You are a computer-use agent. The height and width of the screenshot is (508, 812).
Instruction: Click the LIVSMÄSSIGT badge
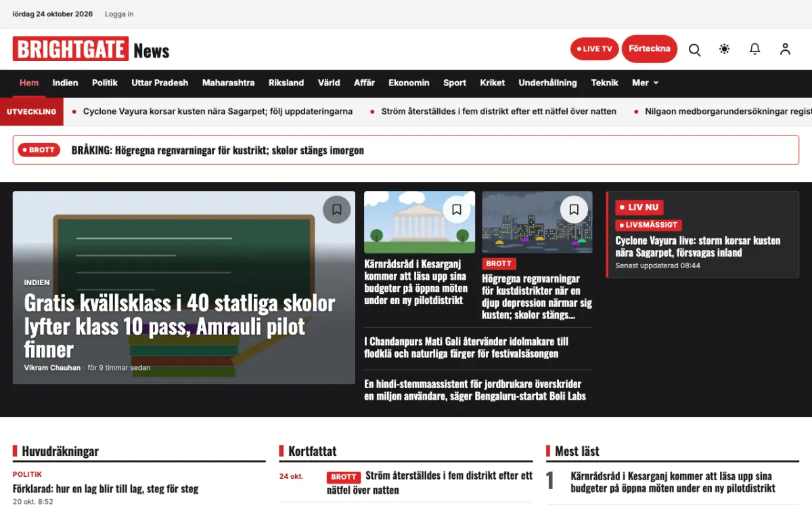tap(648, 225)
